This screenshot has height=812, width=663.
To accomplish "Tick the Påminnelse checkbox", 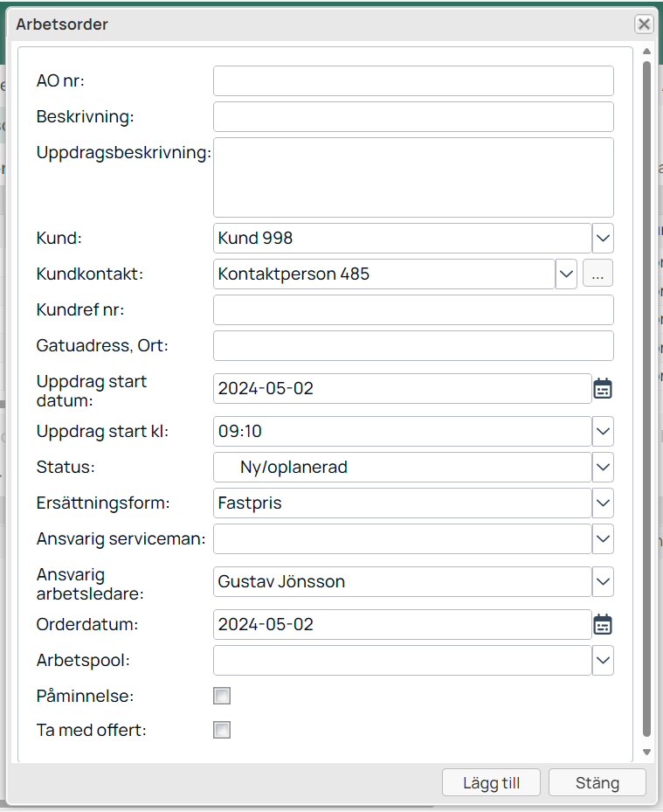I will (222, 696).
